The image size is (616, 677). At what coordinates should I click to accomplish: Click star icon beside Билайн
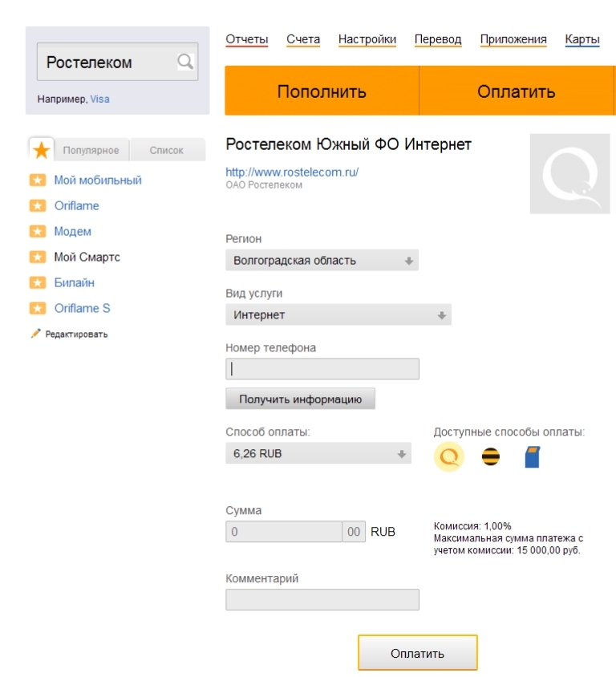38,283
